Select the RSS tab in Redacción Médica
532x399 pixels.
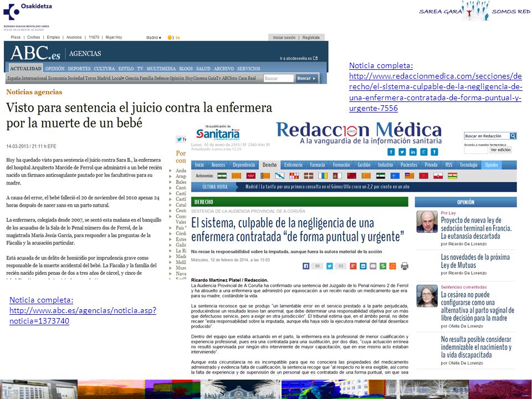(x=449, y=165)
